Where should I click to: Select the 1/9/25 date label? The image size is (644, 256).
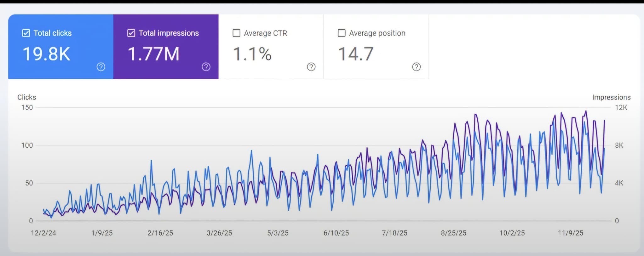coord(102,233)
